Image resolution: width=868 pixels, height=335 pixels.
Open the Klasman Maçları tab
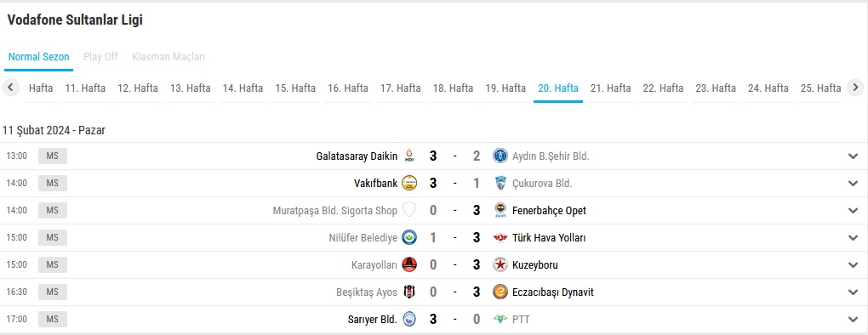pyautogui.click(x=168, y=57)
